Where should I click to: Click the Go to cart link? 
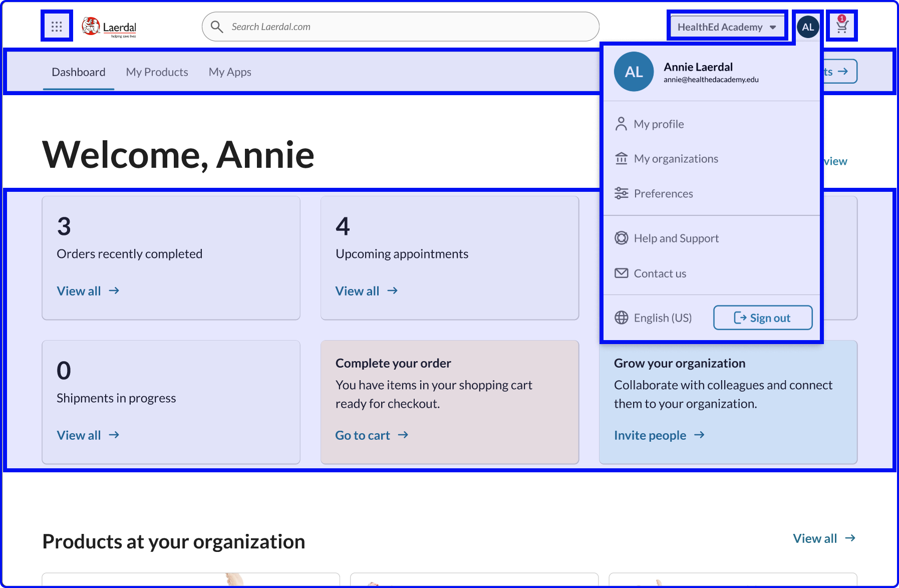click(x=372, y=435)
